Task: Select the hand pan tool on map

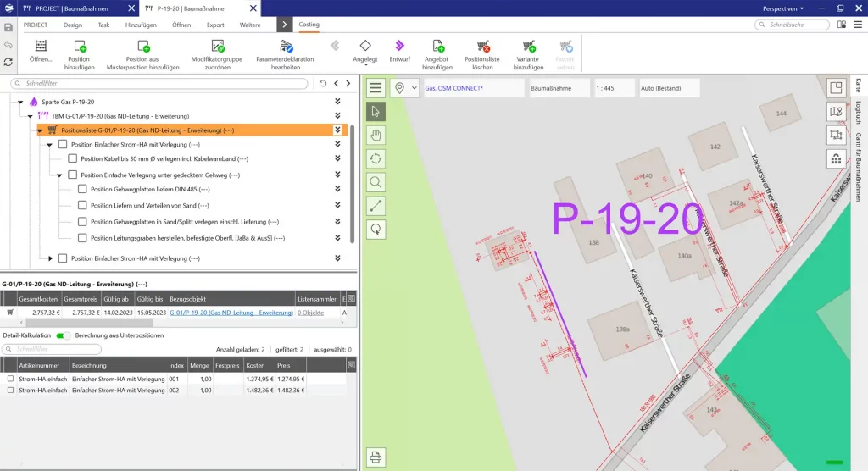Action: pyautogui.click(x=376, y=135)
